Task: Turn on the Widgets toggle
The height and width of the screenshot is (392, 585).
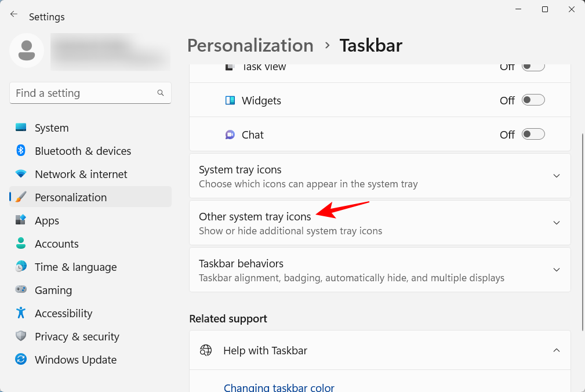Action: [533, 100]
